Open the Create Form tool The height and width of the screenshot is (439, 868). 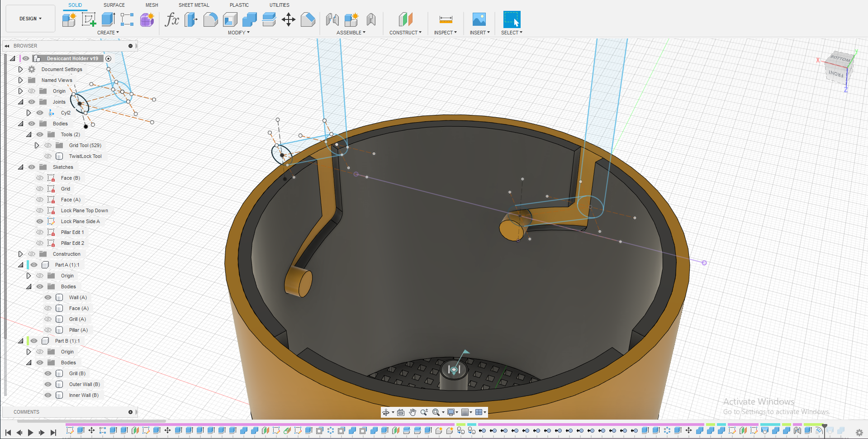click(x=147, y=19)
